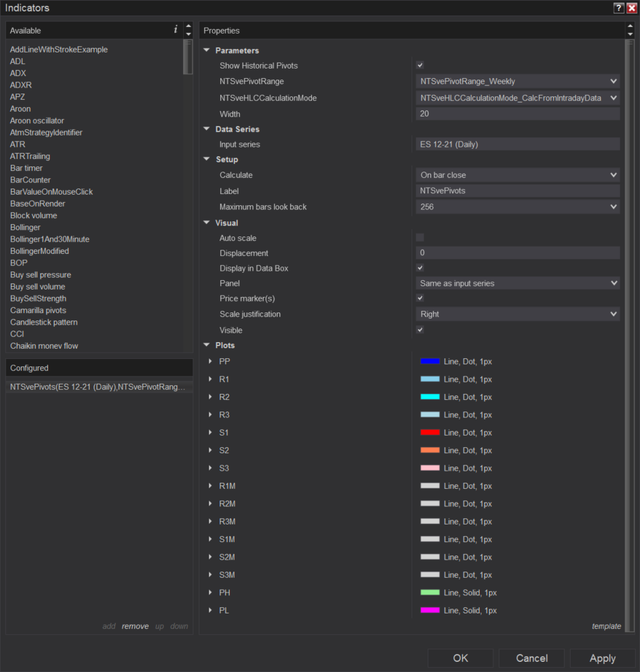Viewport: 640px width, 672px height.
Task: Select BarValueOnMouseClick indicator
Action: tap(51, 192)
